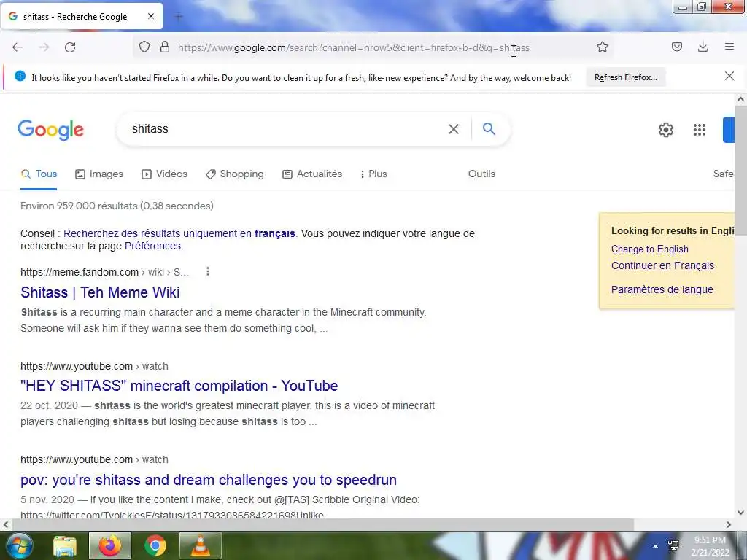Screen dimensions: 747x560
Task: Show hidden system tray icons
Action: coord(656,546)
